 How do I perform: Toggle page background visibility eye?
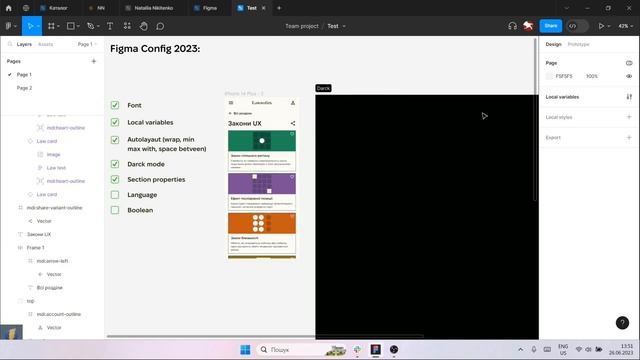click(x=629, y=76)
